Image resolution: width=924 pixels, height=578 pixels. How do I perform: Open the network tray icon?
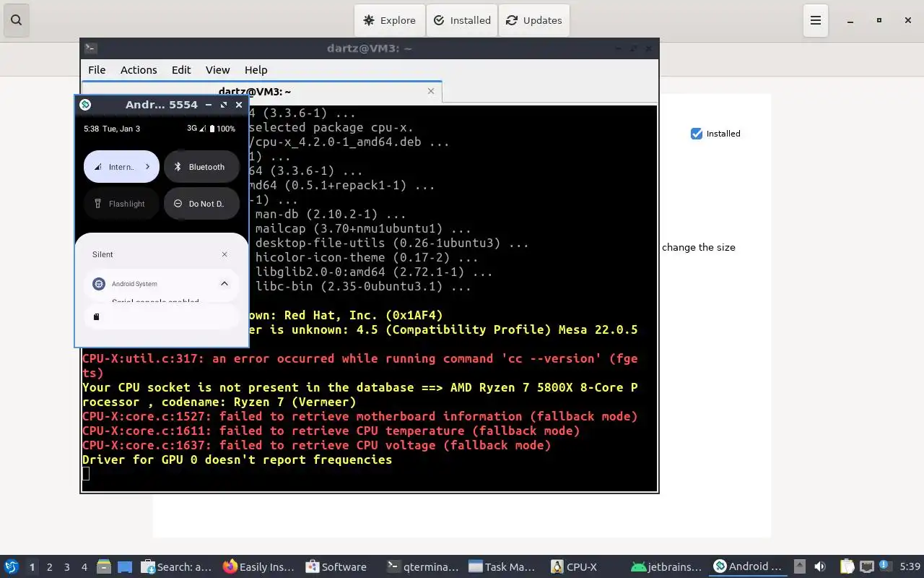click(x=867, y=566)
